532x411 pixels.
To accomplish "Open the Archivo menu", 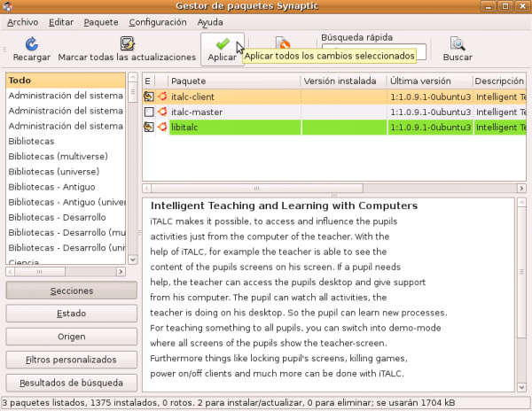I will 23,21.
